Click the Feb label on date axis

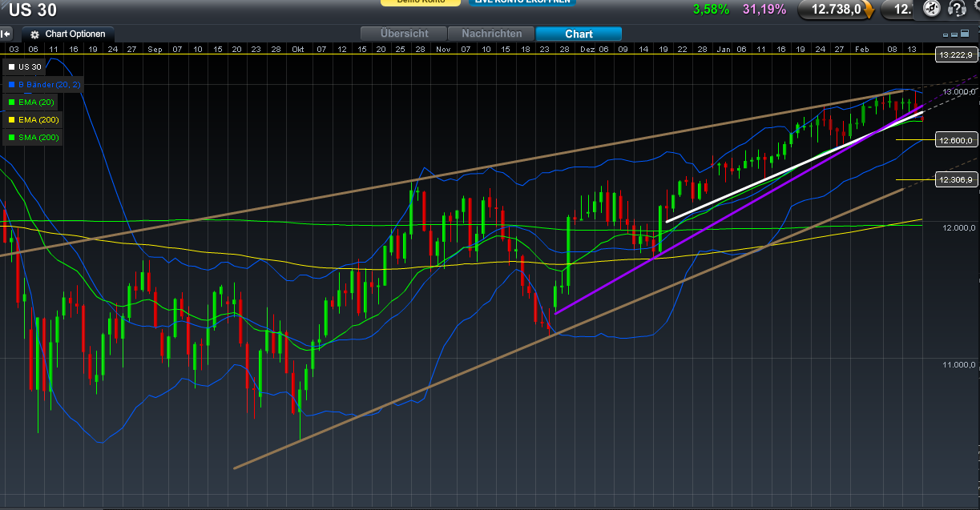(x=862, y=49)
